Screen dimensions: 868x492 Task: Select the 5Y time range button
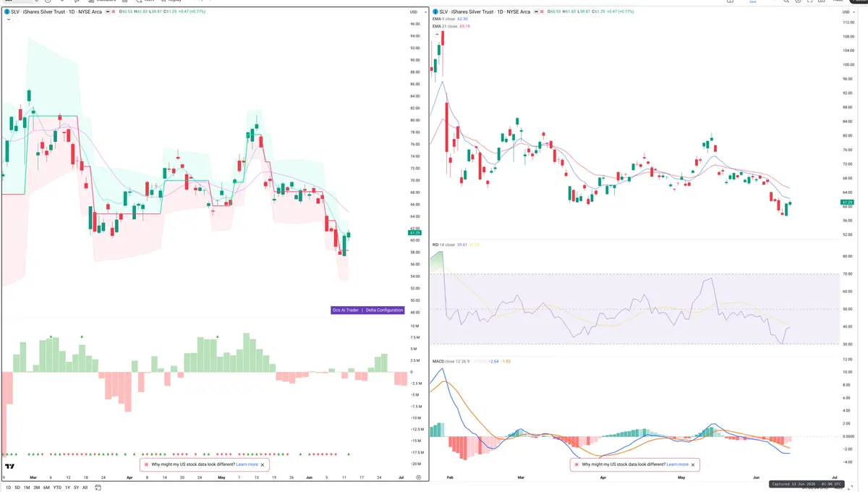point(76,488)
